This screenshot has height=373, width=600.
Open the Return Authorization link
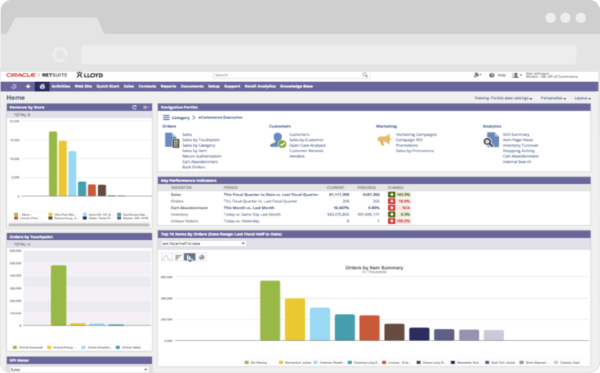tap(202, 156)
